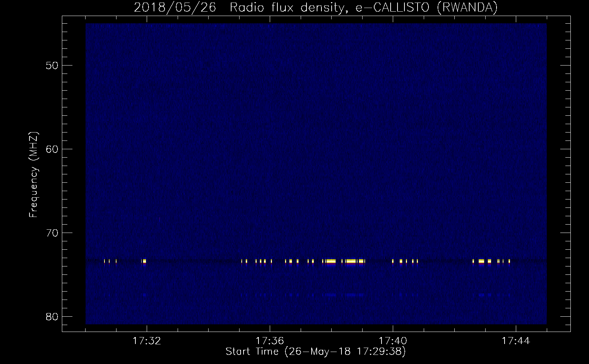Click the plot title "Radio flux density, e-CALLISTO (RWANDA)"

click(x=364, y=8)
